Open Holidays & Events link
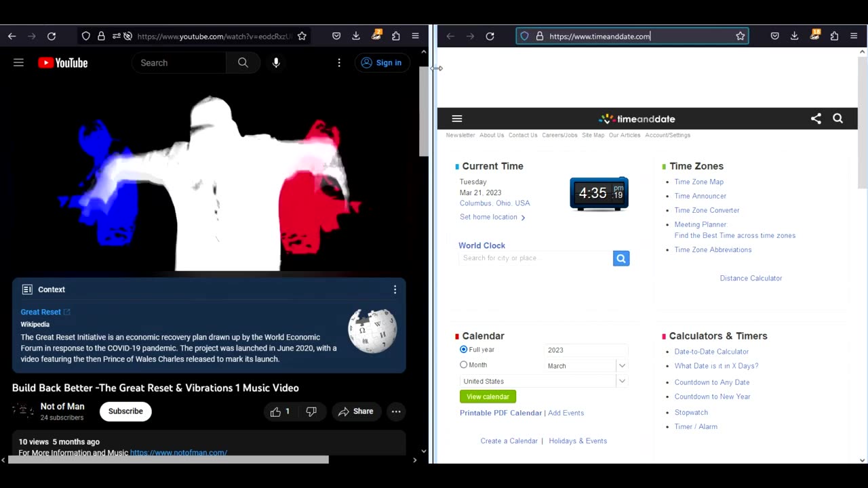This screenshot has width=868, height=488. click(578, 441)
